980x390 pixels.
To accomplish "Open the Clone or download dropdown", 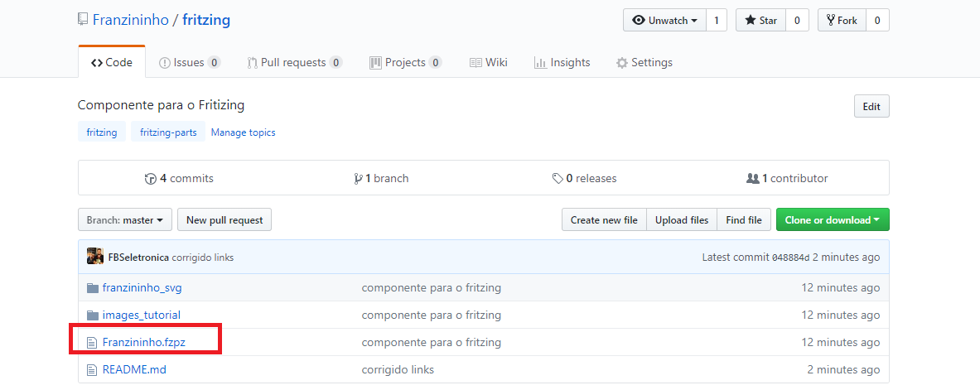I will point(833,220).
